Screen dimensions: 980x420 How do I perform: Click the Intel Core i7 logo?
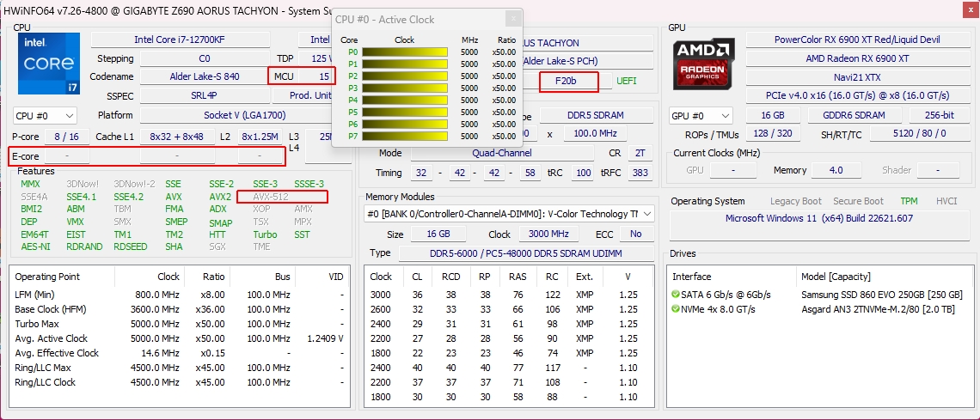(x=49, y=64)
